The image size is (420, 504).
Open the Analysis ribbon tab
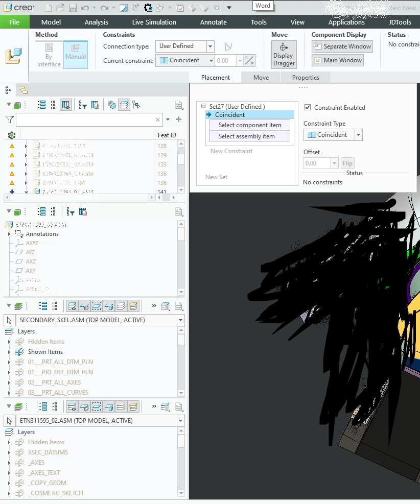(x=96, y=22)
